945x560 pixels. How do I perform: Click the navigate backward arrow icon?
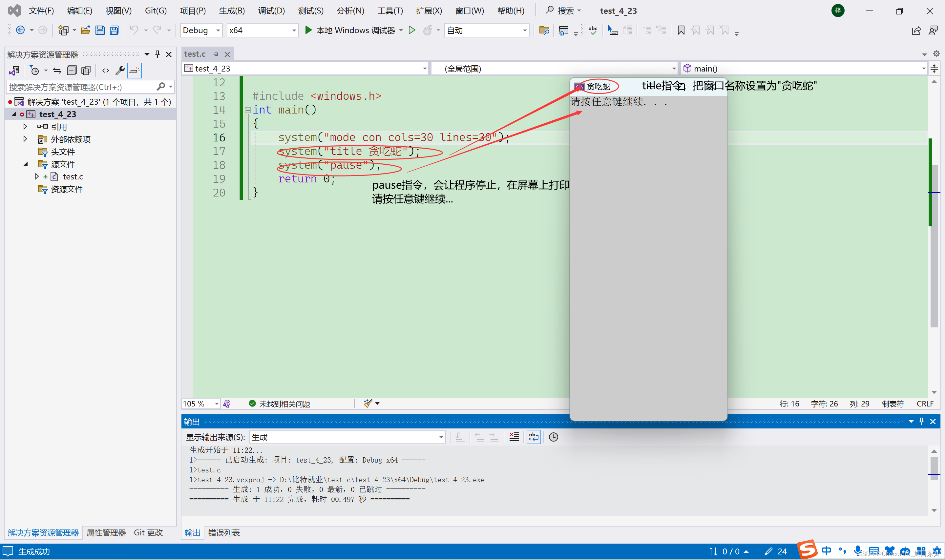point(20,30)
